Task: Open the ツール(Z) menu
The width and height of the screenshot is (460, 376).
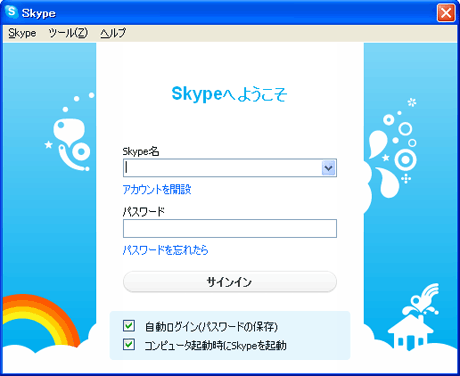Action: point(68,33)
